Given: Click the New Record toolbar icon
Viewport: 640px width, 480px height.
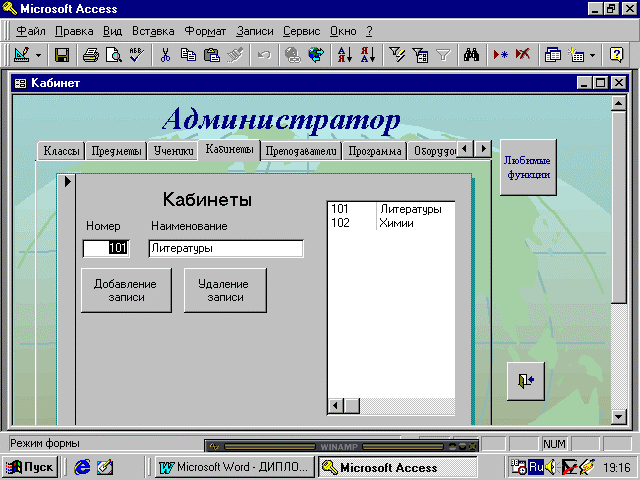Looking at the screenshot, I should tap(501, 55).
